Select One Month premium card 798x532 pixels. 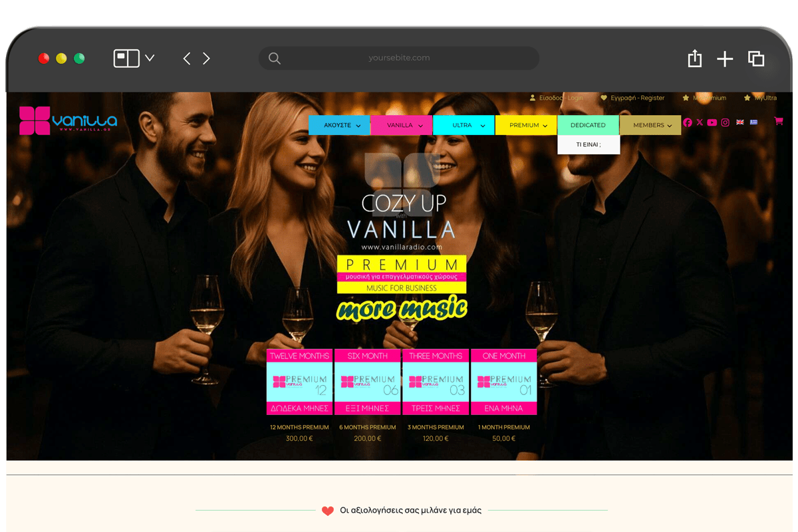pos(503,382)
